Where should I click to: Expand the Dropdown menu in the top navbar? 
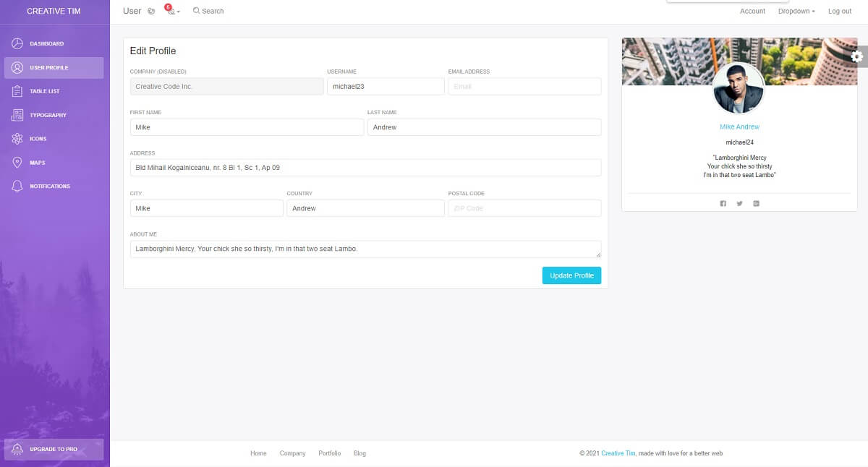pos(794,11)
